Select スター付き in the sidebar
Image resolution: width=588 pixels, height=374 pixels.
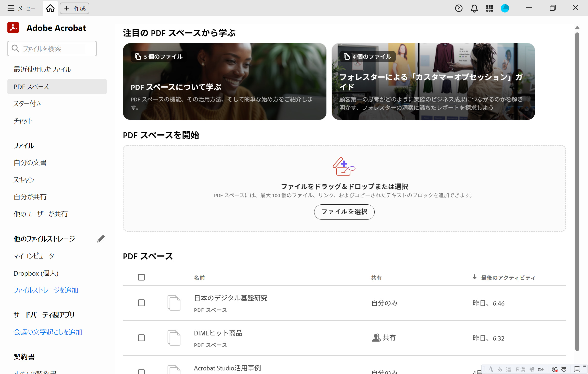[x=28, y=104]
